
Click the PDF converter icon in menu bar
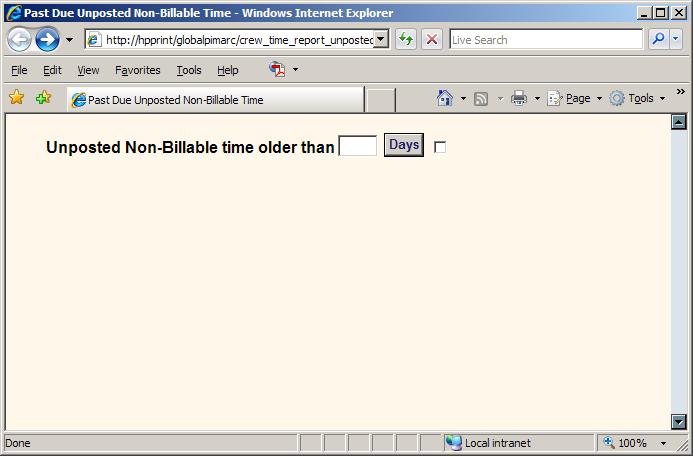pyautogui.click(x=278, y=70)
